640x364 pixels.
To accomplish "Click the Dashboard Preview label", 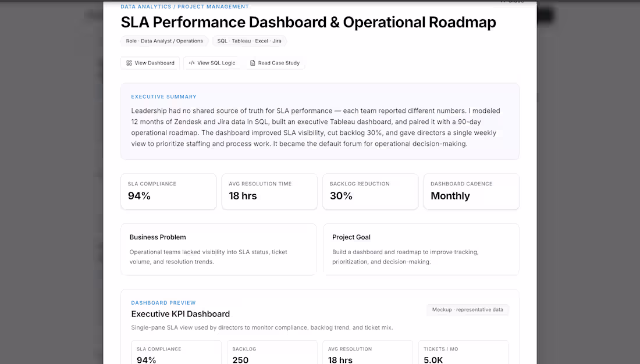I will point(163,303).
